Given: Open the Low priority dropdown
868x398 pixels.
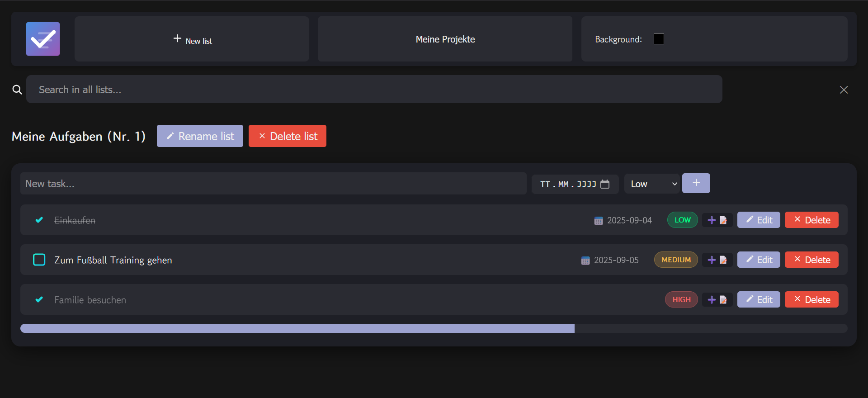Looking at the screenshot, I should pos(652,184).
